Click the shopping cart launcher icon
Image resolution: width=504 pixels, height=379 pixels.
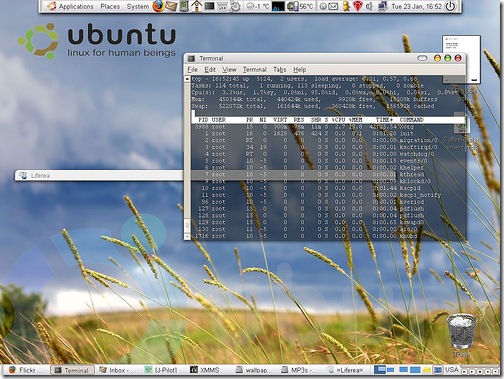point(222,6)
